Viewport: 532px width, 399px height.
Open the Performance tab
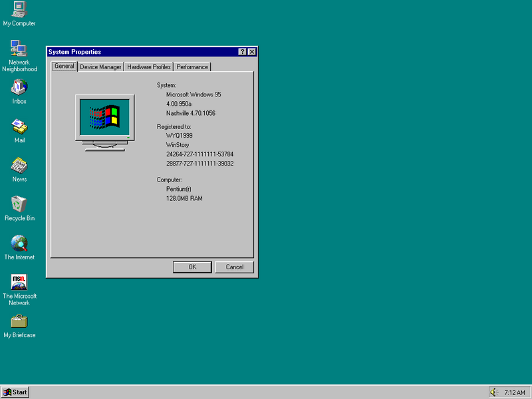(x=192, y=66)
